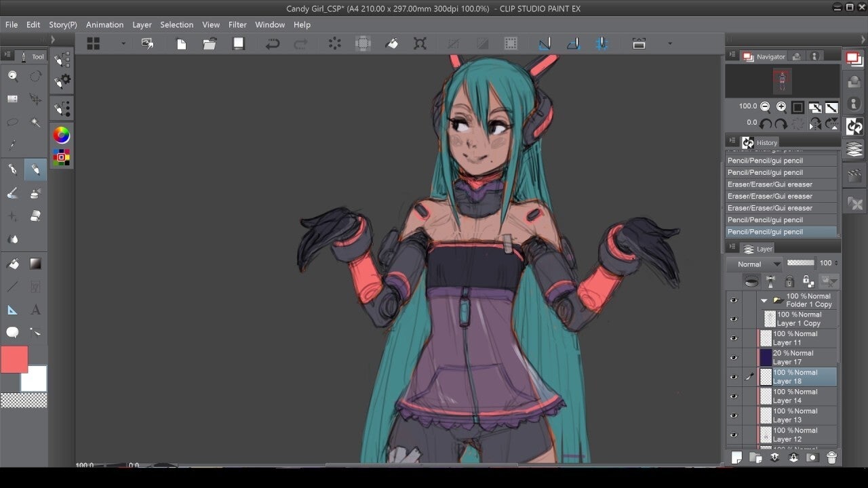Open CLIP STUDIO dropdown arrow in command bar
This screenshot has width=868, height=488.
(123, 43)
